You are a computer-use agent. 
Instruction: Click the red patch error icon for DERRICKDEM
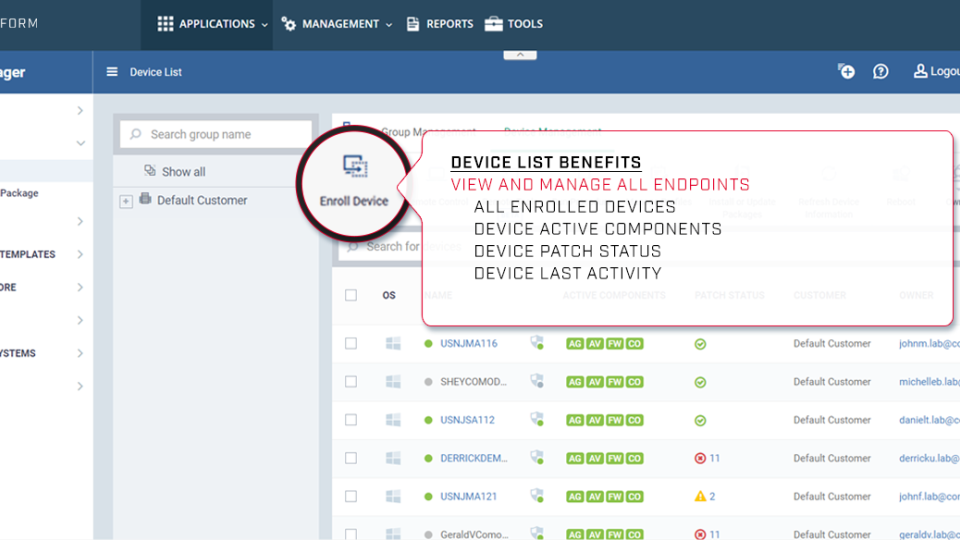(x=700, y=458)
